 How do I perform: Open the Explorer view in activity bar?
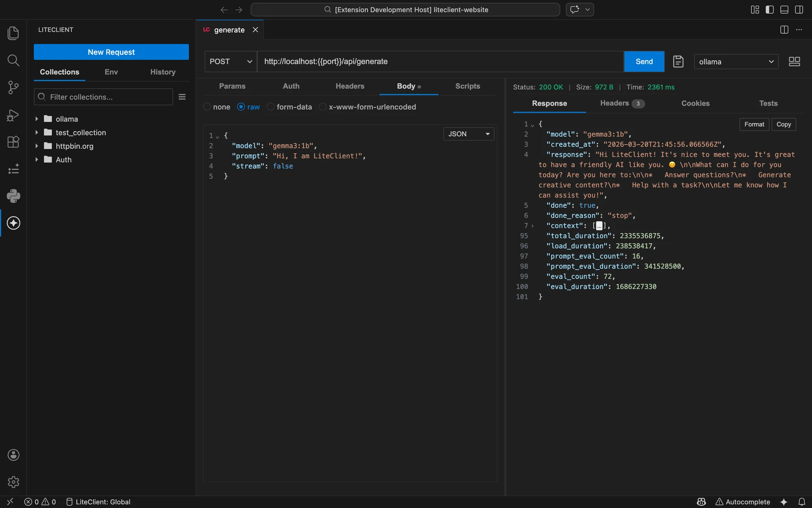pyautogui.click(x=13, y=33)
